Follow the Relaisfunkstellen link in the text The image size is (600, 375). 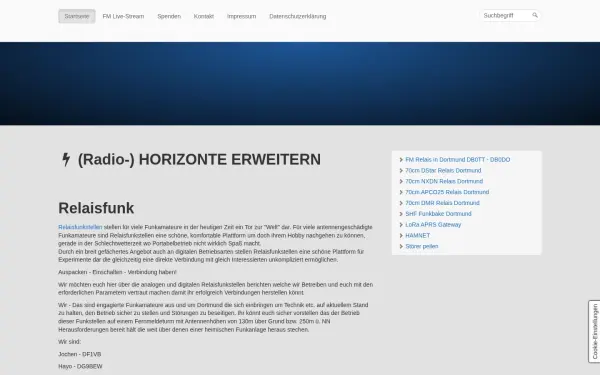click(80, 227)
